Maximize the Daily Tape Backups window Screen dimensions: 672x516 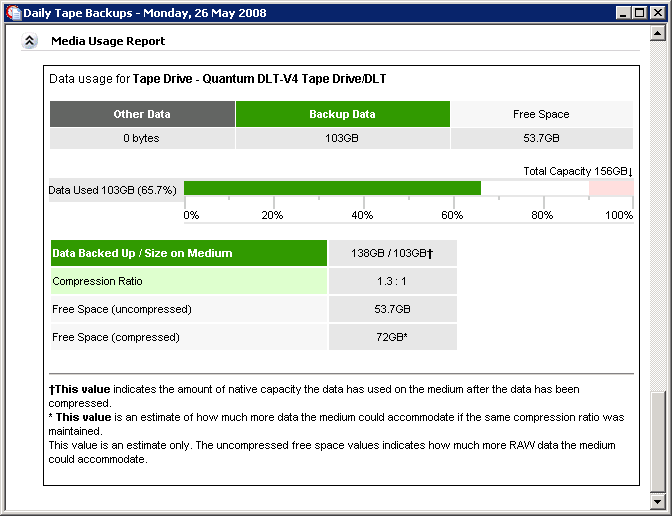639,12
